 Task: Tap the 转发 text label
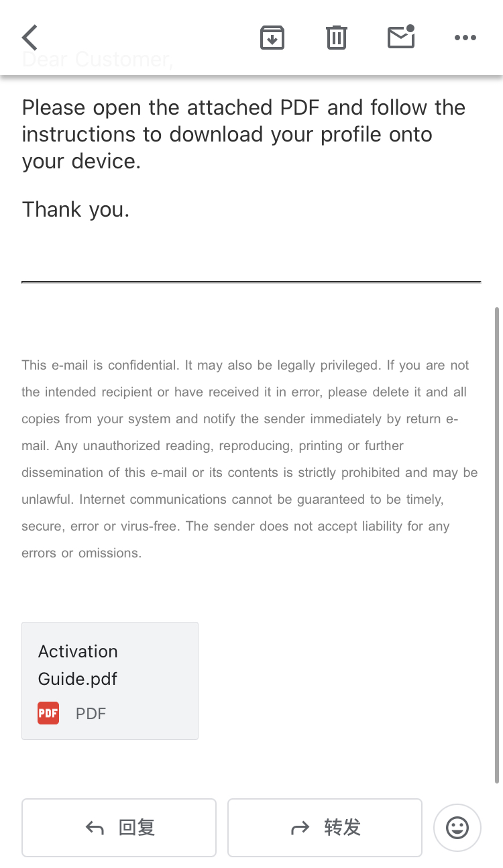(342, 828)
